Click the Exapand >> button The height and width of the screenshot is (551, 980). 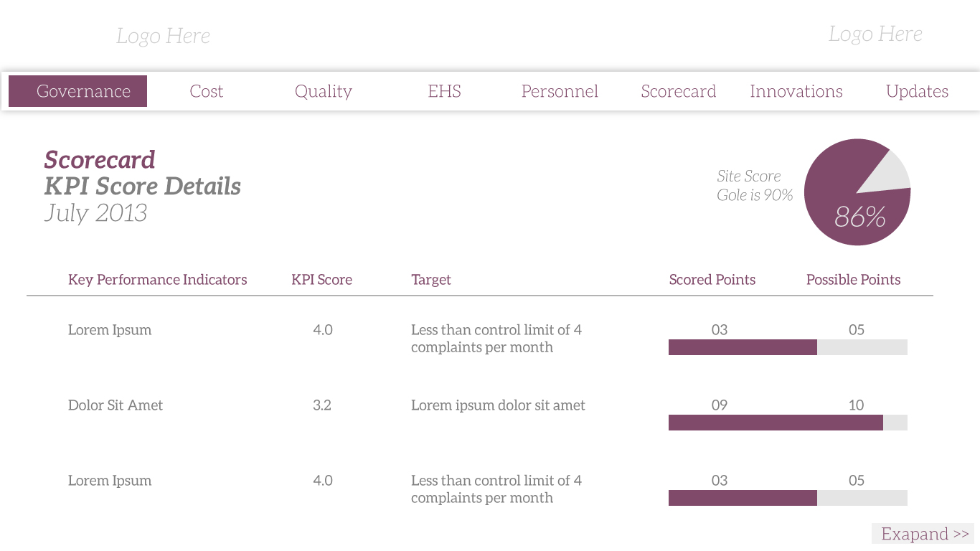tap(924, 534)
